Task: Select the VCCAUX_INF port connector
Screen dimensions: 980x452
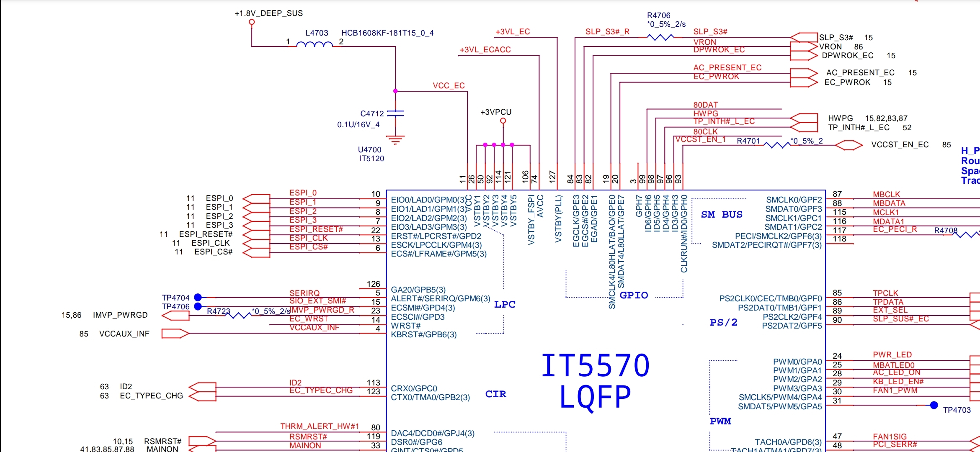Action: (x=175, y=334)
